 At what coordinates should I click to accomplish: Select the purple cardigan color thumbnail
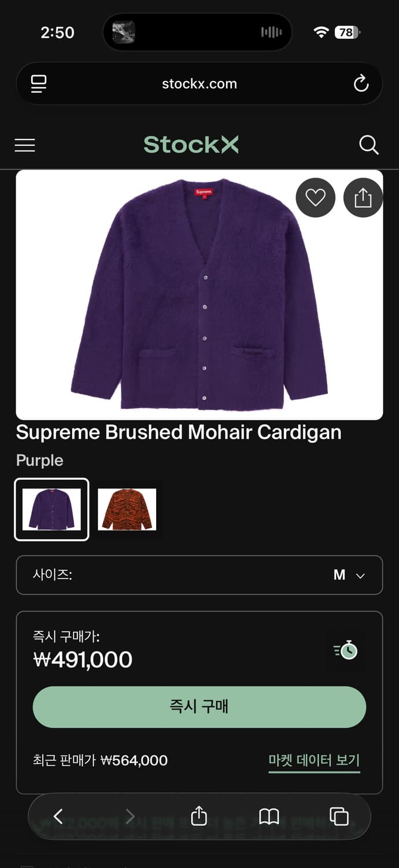pos(51,509)
